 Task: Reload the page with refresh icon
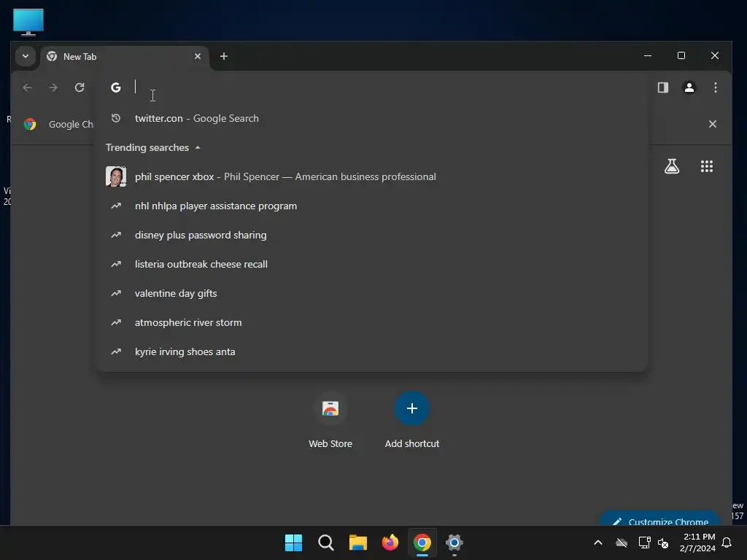tap(80, 87)
